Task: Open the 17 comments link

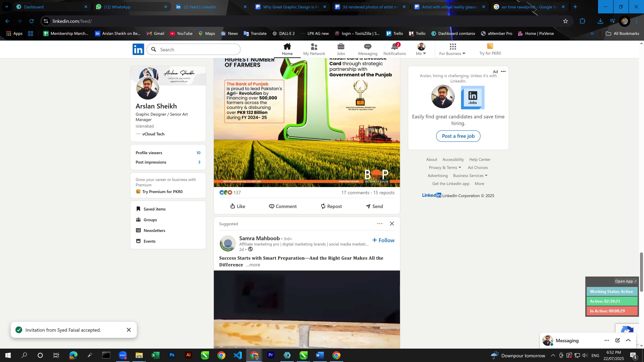Action: click(355, 193)
